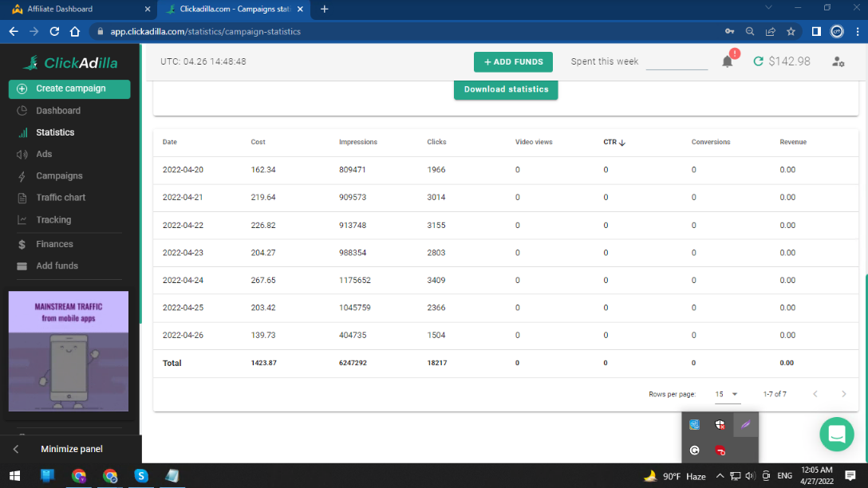Viewport: 868px width, 488px height.
Task: Click the notifications bell icon
Action: (728, 61)
